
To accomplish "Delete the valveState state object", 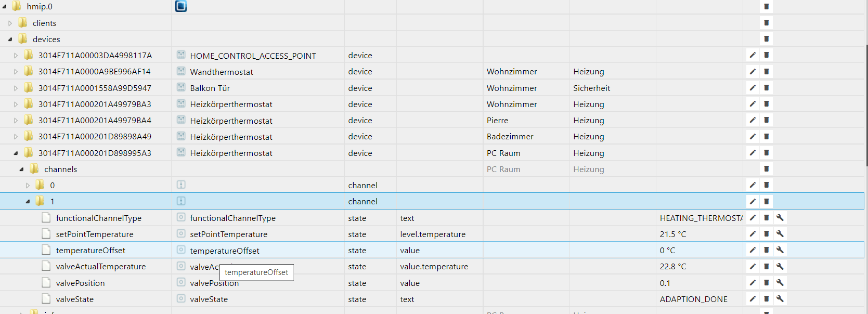I will (x=766, y=299).
